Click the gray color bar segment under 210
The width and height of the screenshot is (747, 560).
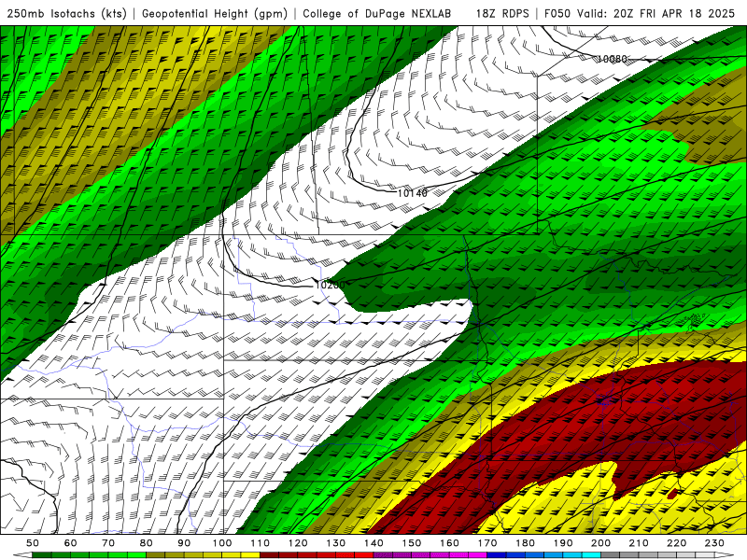(648, 555)
